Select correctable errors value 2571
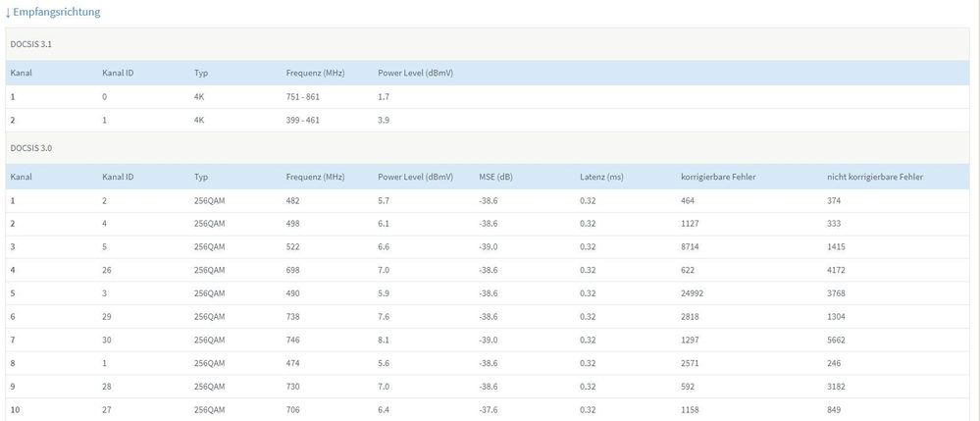Viewport: 980px width, 421px height. [x=690, y=363]
